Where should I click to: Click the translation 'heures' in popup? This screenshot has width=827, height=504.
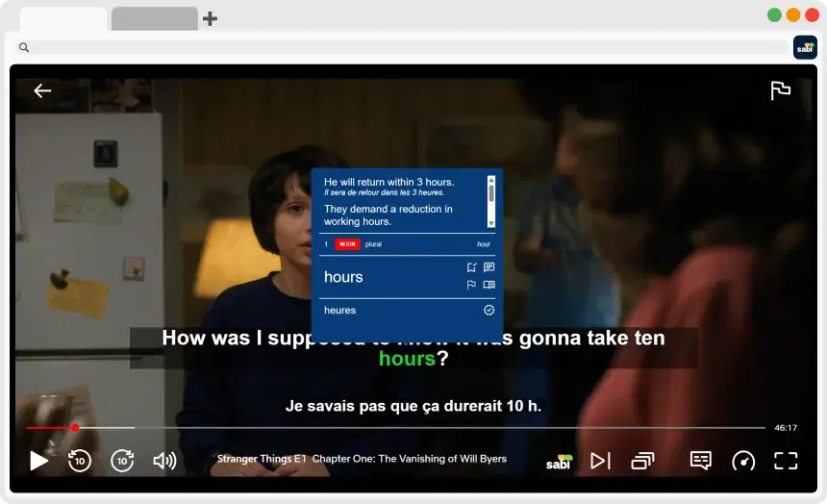339,311
